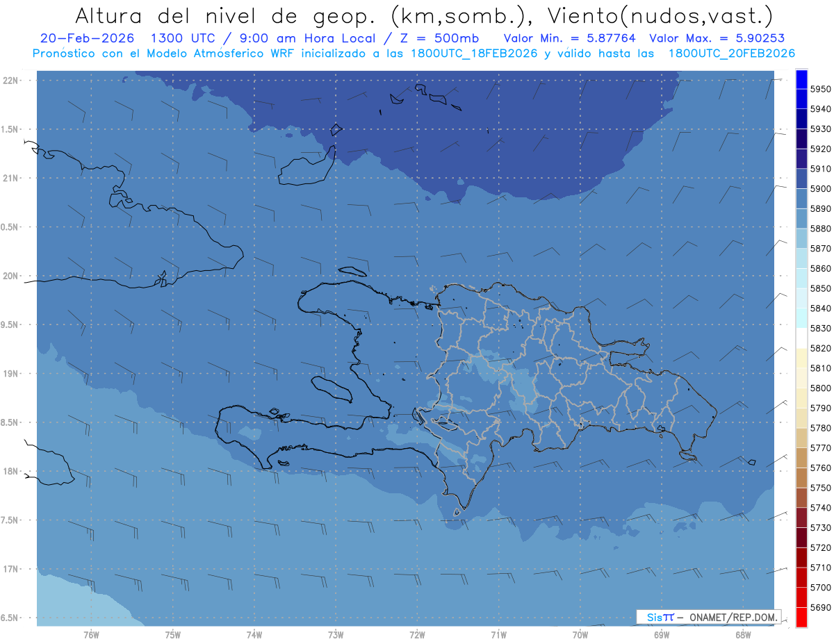The image size is (834, 644).
Task: Click the '72W' longitude label
Action: click(x=417, y=635)
